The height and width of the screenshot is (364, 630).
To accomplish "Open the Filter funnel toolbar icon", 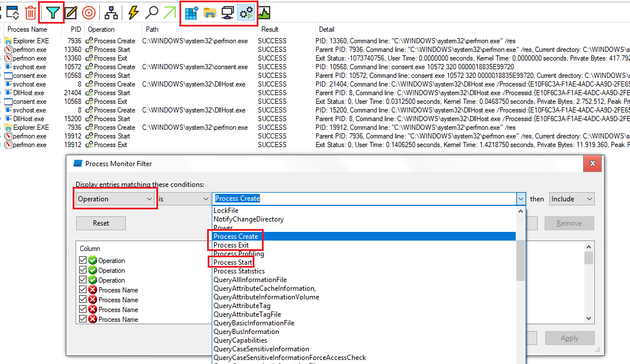I will pos(52,13).
